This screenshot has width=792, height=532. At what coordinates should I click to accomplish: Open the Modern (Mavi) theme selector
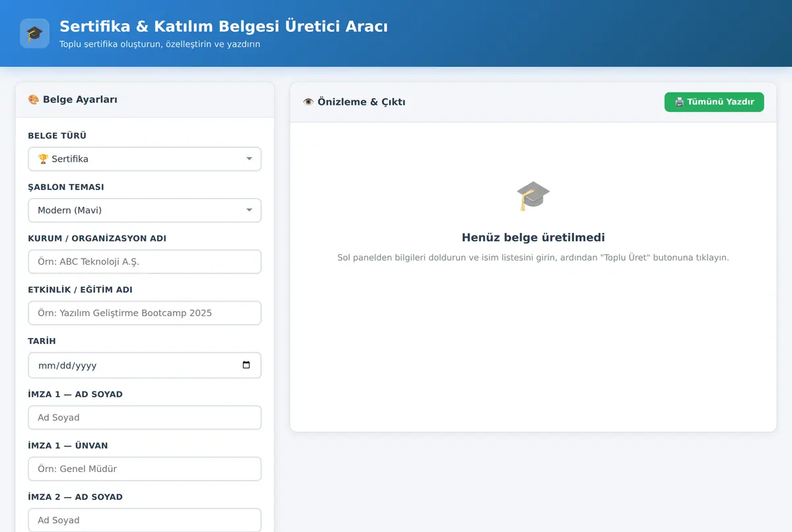tap(145, 211)
